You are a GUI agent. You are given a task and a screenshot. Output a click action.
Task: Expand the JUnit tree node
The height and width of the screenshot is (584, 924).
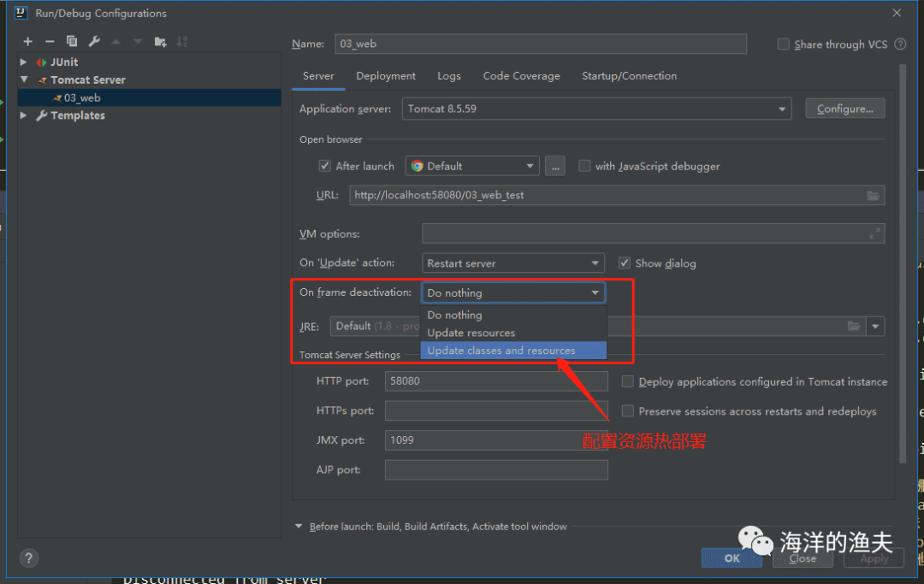click(24, 62)
